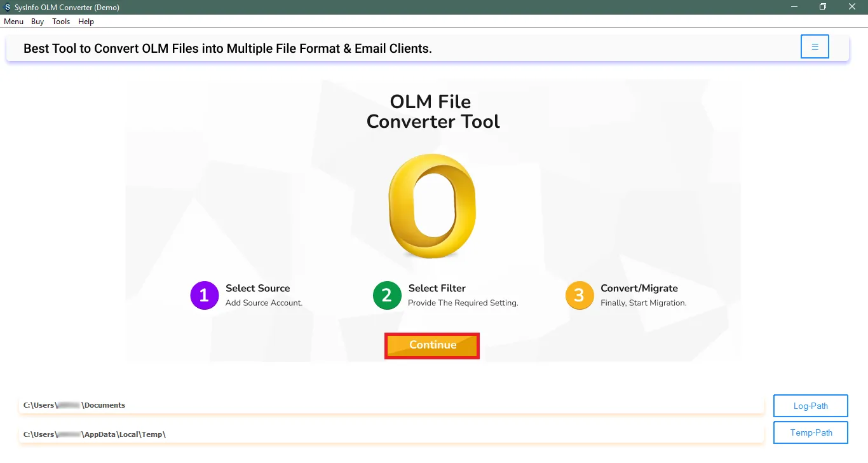Open the Buy menu
Viewport: 868px width, 463px height.
coord(37,21)
